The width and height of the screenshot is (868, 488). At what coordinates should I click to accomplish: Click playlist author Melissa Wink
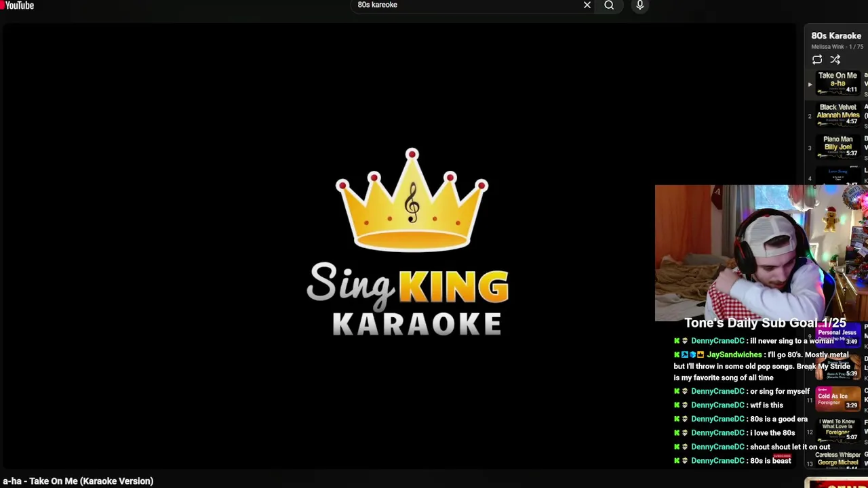pos(827,47)
